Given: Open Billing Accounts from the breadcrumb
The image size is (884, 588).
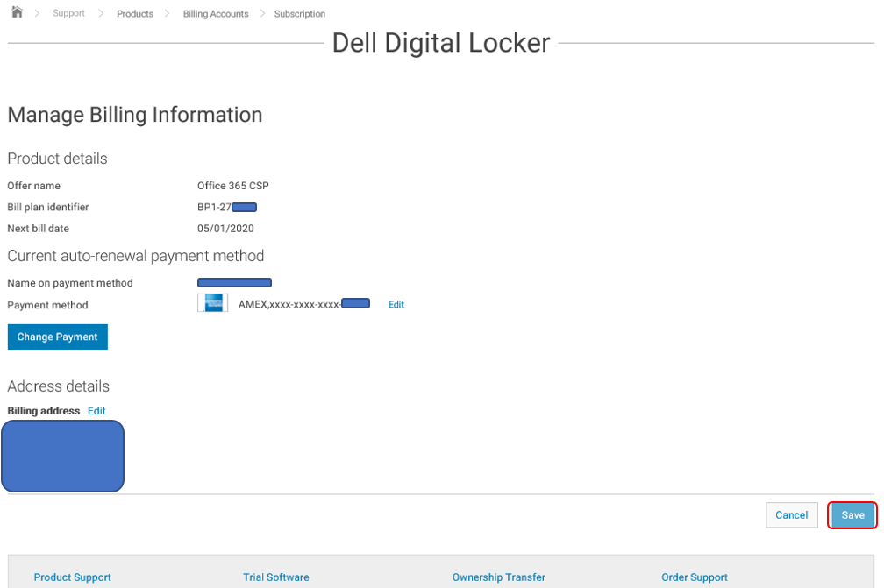Looking at the screenshot, I should click(x=215, y=13).
